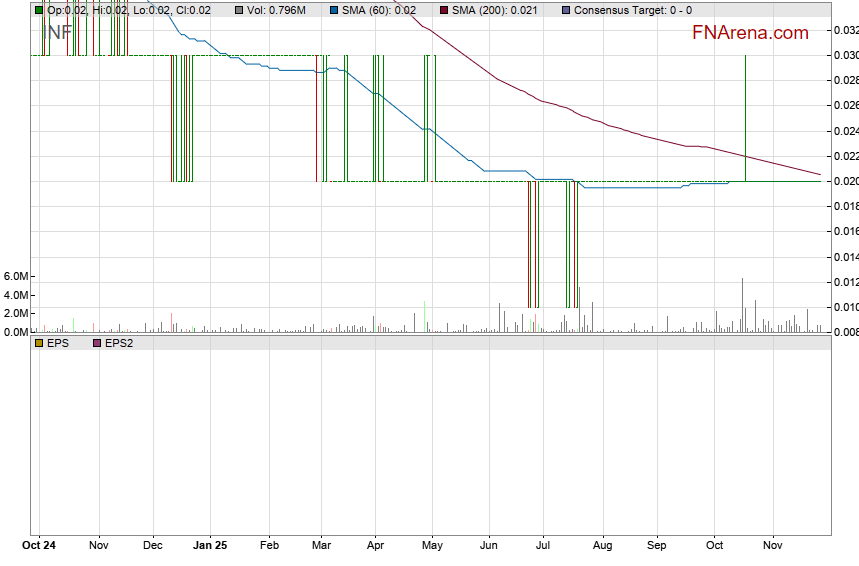This screenshot has width=859, height=566.
Task: Click the 0.020 price axis label
Action: point(845,181)
